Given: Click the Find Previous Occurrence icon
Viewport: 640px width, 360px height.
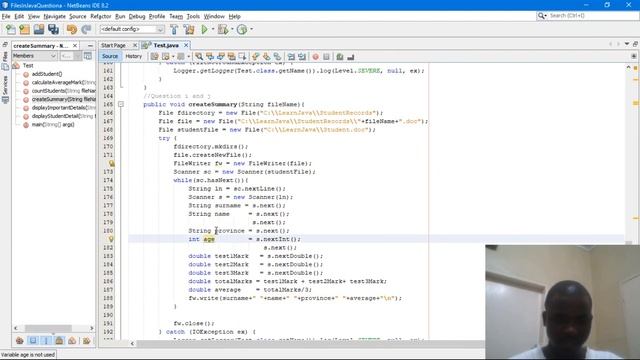Looking at the screenshot, I should tap(210, 57).
